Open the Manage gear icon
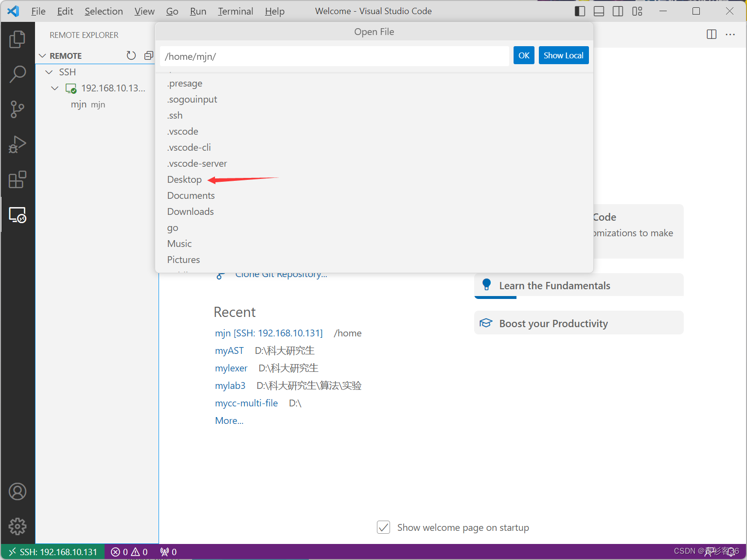 [18, 526]
